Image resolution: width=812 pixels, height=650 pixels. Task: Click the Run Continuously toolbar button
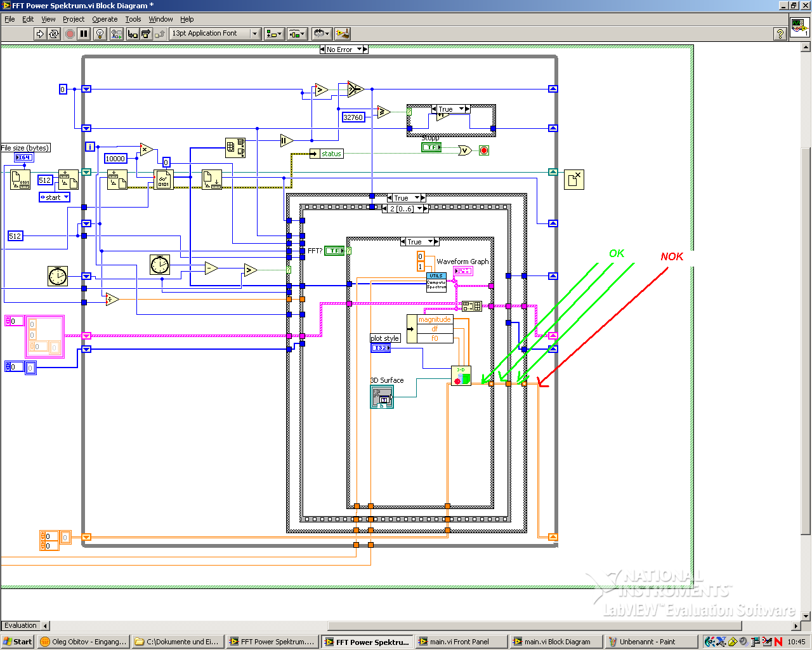click(54, 34)
